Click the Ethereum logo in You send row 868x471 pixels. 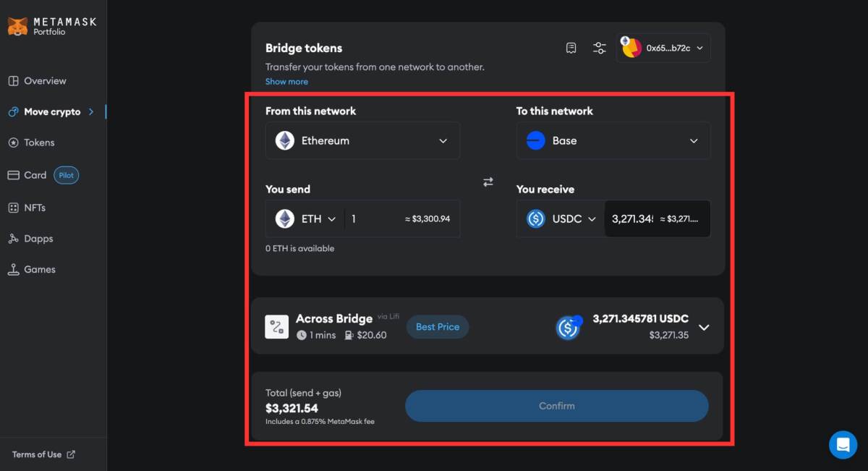click(284, 218)
